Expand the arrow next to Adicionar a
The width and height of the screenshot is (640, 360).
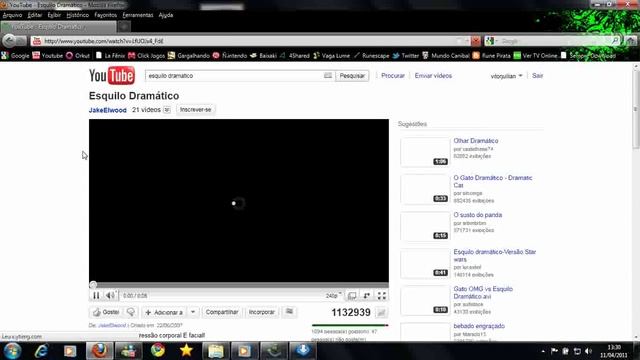[193, 312]
